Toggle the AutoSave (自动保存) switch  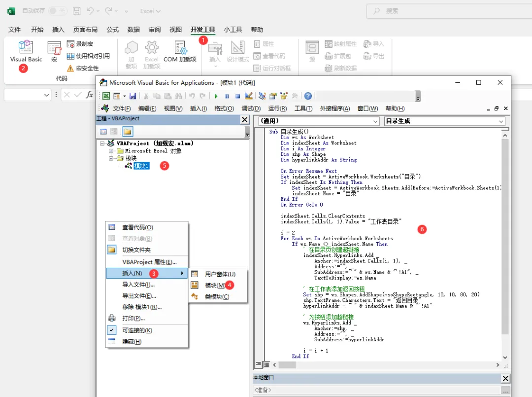[58, 11]
